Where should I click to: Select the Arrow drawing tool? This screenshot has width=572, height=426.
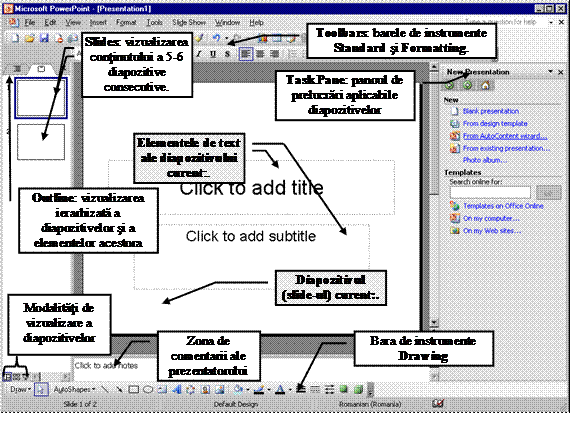point(119,390)
